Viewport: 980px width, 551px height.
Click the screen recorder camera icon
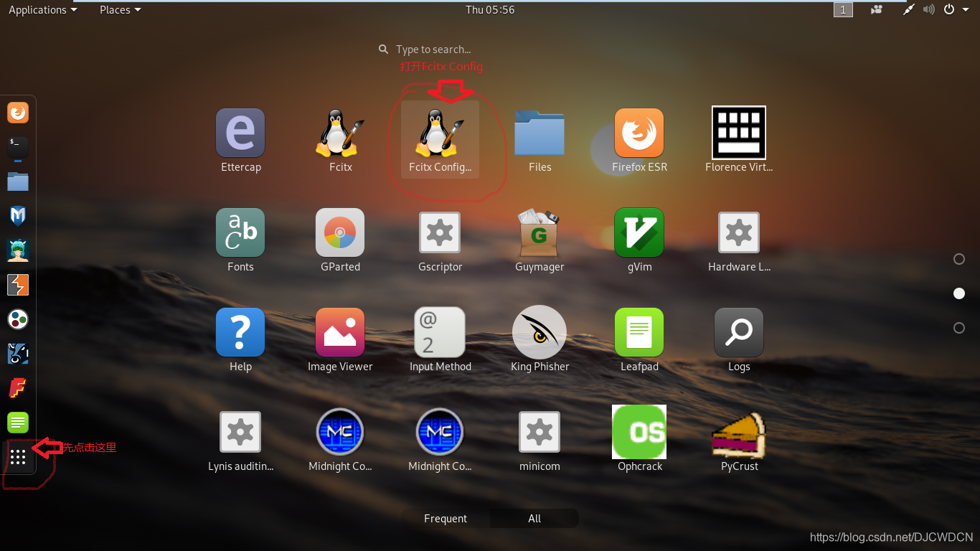click(x=877, y=10)
